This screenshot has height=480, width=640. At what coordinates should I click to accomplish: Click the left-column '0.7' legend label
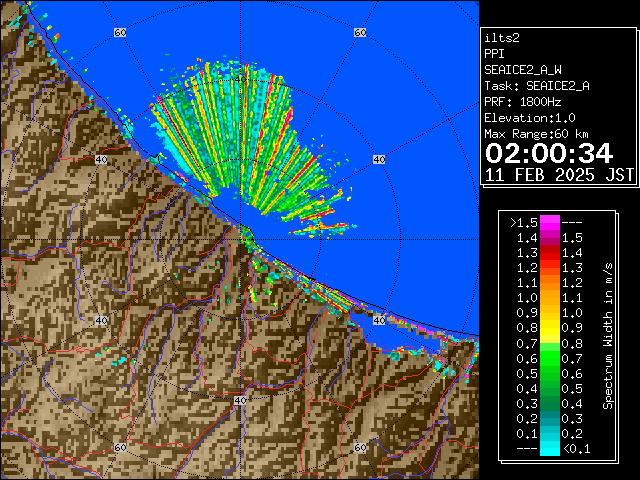click(527, 344)
